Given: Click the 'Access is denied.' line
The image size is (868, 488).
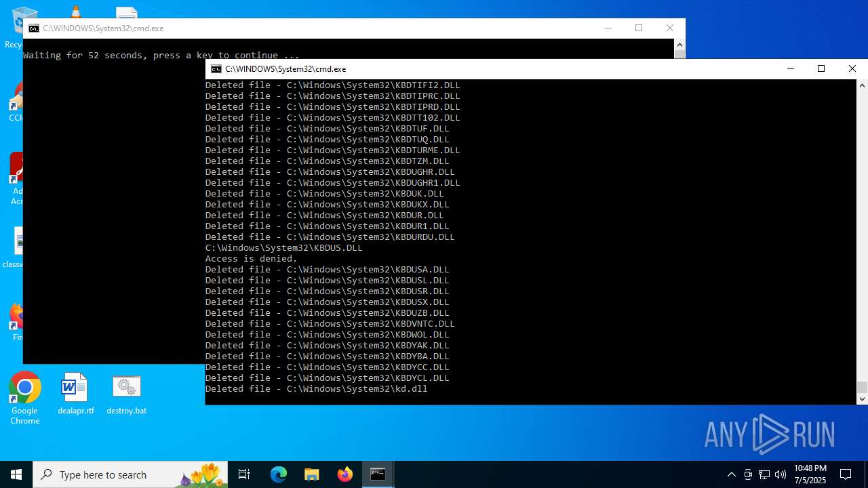Looking at the screenshot, I should click(x=252, y=259).
